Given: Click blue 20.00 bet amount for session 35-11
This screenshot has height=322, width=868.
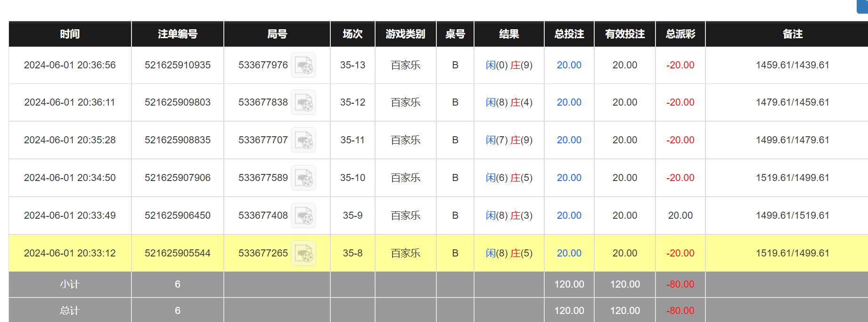Looking at the screenshot, I should [x=569, y=140].
